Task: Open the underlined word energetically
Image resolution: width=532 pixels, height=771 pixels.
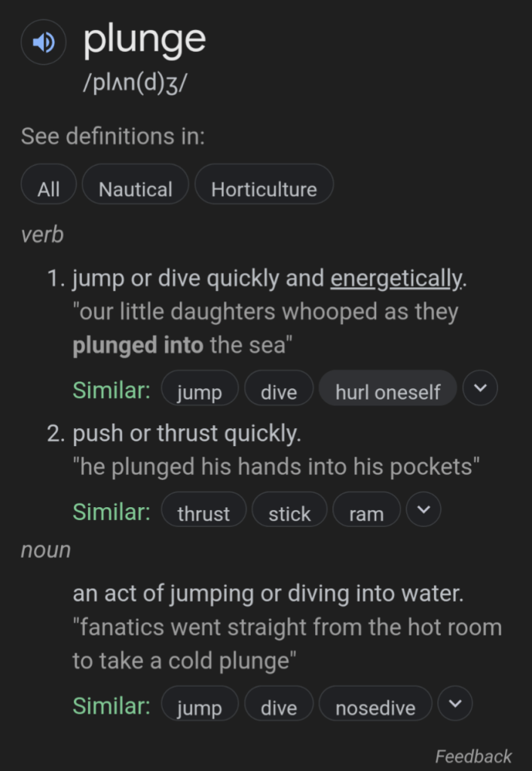Action: [x=396, y=279]
